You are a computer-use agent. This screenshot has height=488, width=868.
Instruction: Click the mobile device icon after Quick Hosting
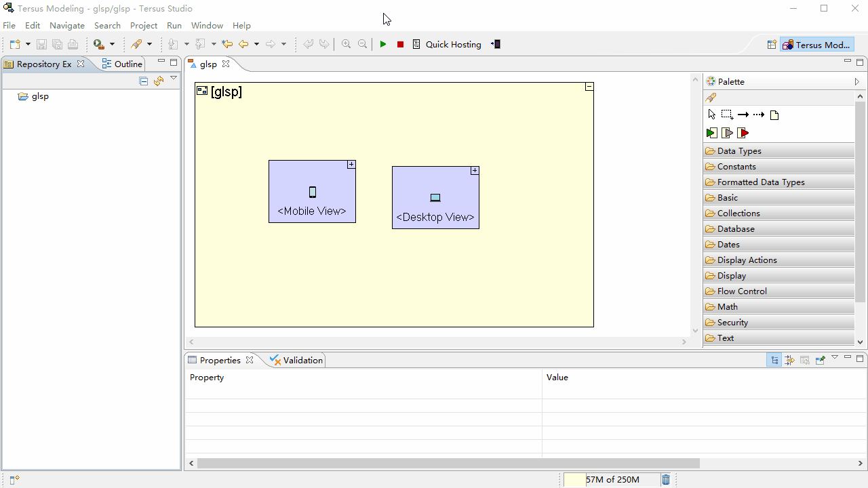(496, 44)
